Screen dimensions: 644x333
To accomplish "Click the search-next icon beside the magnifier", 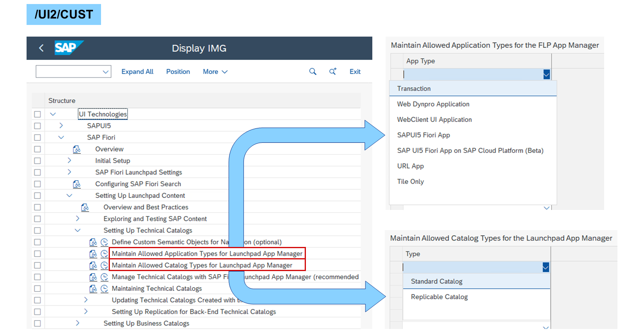I will [x=333, y=72].
